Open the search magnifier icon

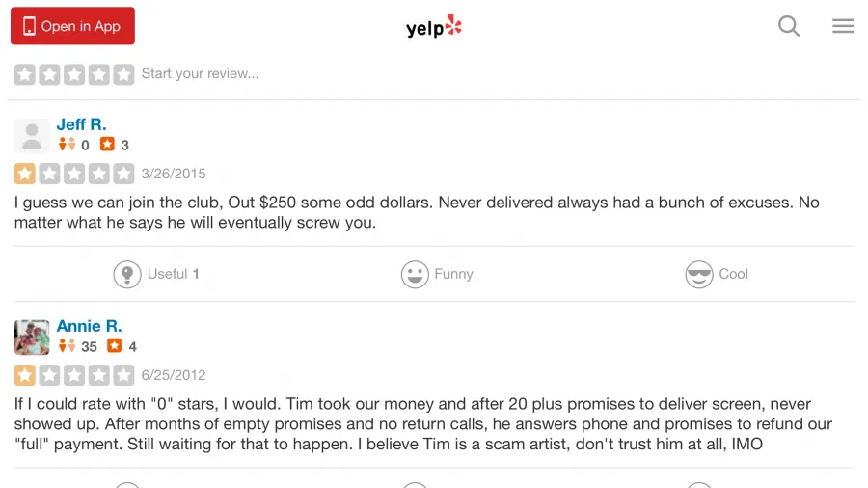[x=788, y=25]
